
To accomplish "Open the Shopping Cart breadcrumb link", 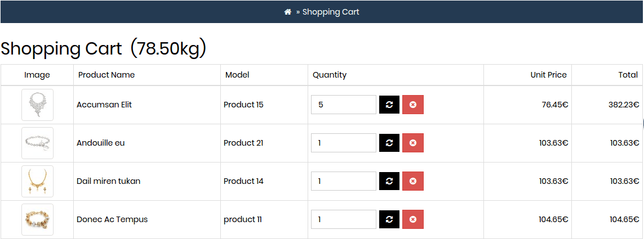I will [331, 12].
